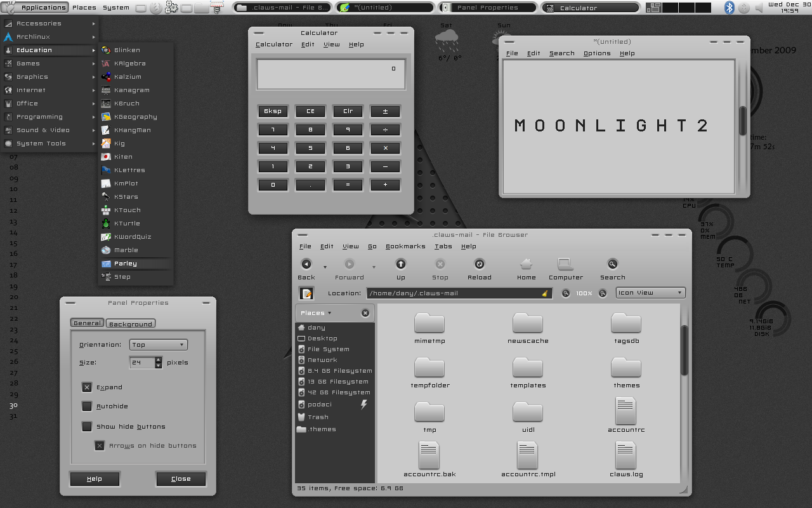
Task: Close the Places sidebar pane
Action: click(x=365, y=313)
